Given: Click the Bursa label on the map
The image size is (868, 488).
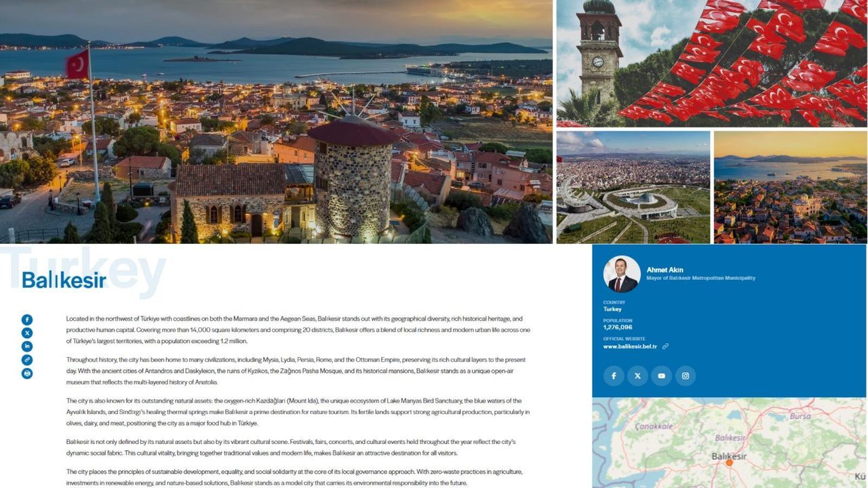Looking at the screenshot, I should pos(800,416).
